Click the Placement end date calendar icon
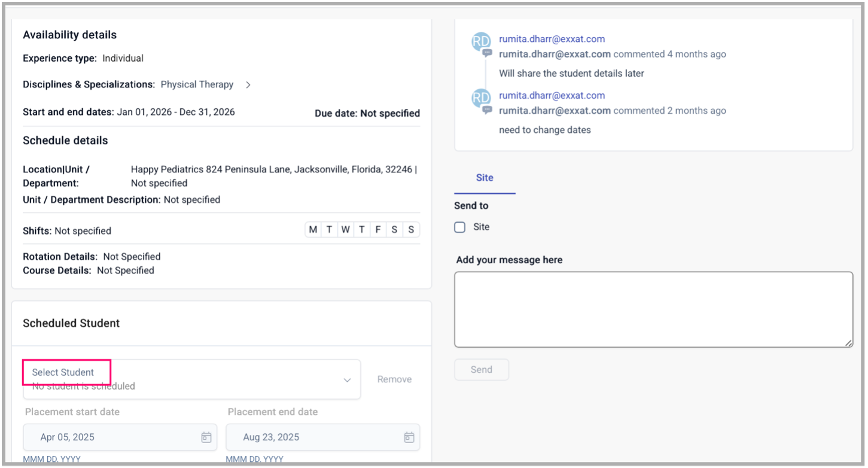The image size is (868, 468). (409, 437)
